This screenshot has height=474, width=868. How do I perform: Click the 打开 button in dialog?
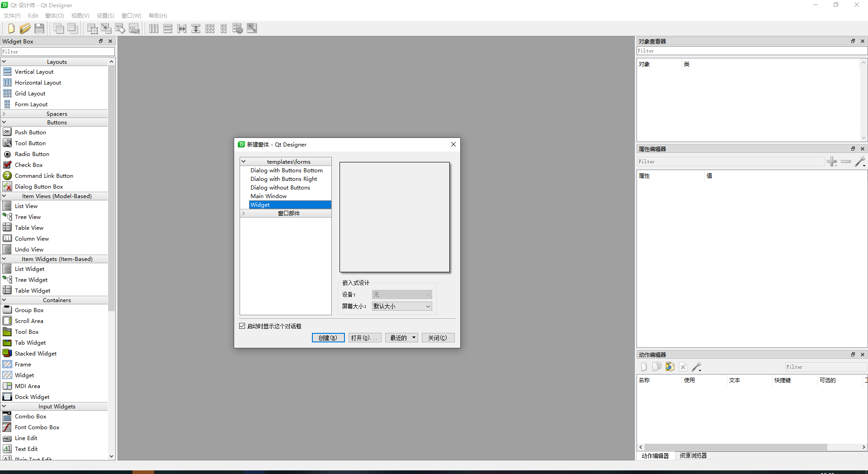(x=364, y=338)
